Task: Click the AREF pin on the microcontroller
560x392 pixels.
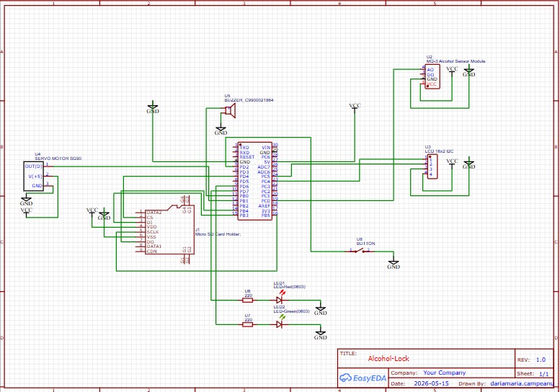Action: tap(265, 206)
